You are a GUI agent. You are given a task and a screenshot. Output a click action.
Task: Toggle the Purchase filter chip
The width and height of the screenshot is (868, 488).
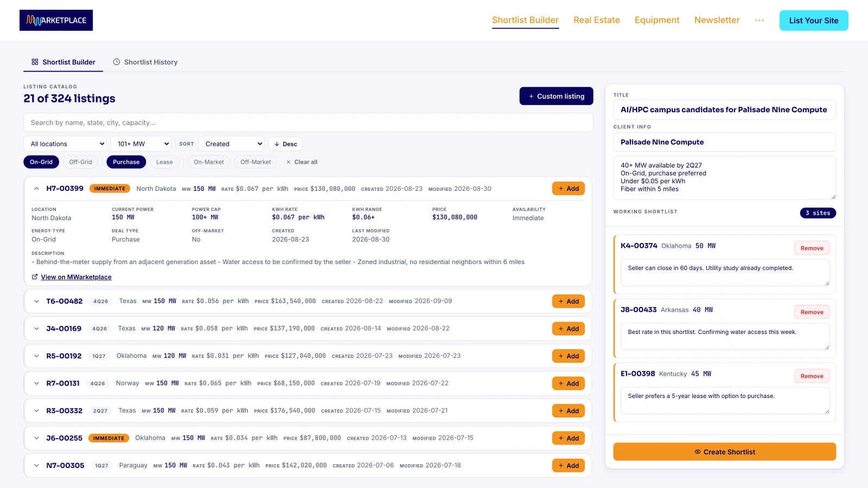126,162
